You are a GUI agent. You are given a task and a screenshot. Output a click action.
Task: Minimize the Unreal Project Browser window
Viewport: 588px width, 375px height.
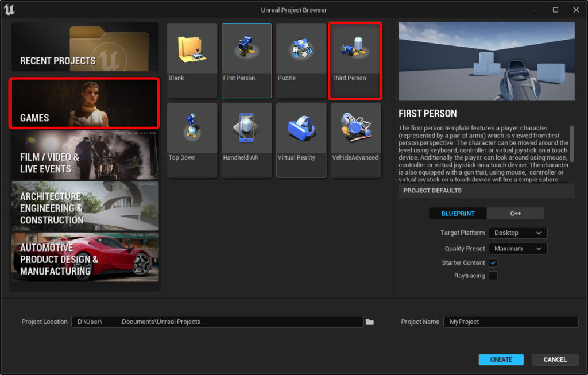click(x=535, y=10)
